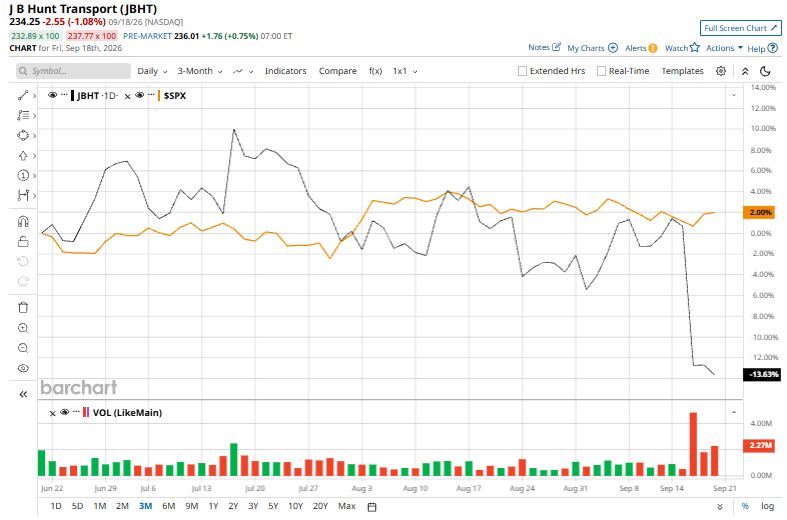Enable the Extended Hrs checkbox

522,71
